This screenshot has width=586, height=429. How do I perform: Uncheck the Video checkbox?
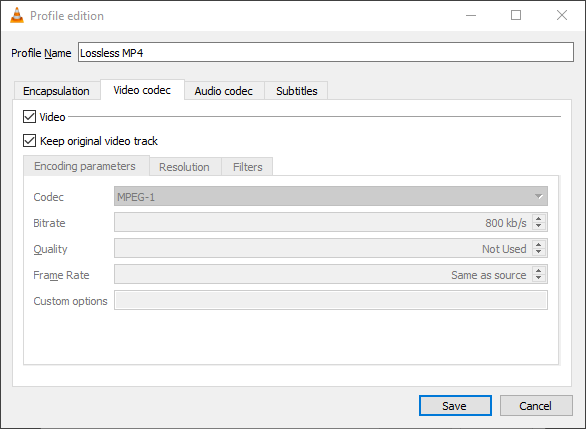30,117
